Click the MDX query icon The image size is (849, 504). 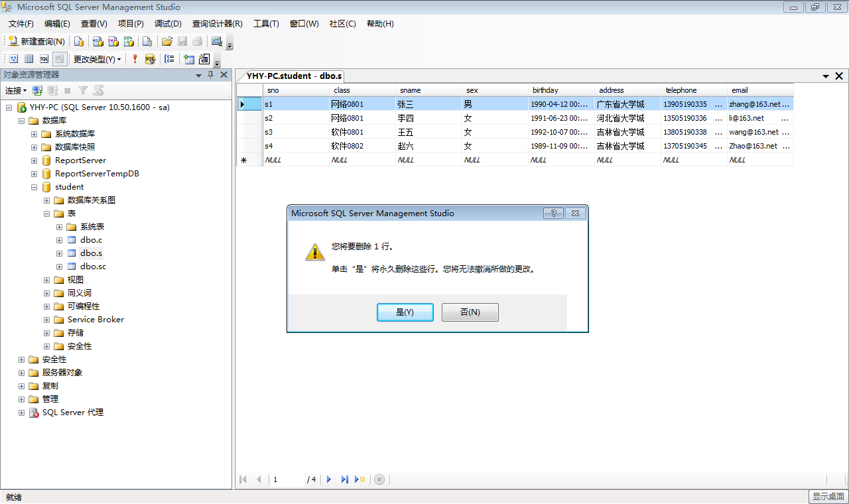coord(98,41)
